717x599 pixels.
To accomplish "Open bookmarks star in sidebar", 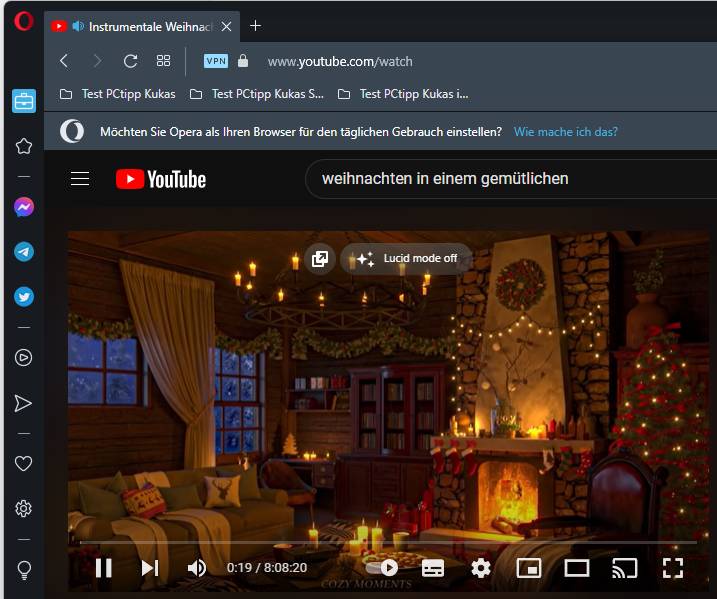I will [x=24, y=146].
